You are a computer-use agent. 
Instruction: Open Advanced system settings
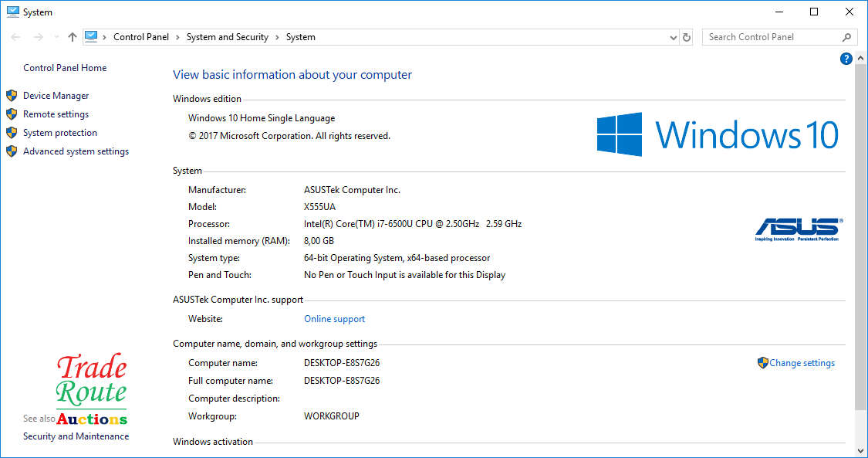[x=76, y=151]
